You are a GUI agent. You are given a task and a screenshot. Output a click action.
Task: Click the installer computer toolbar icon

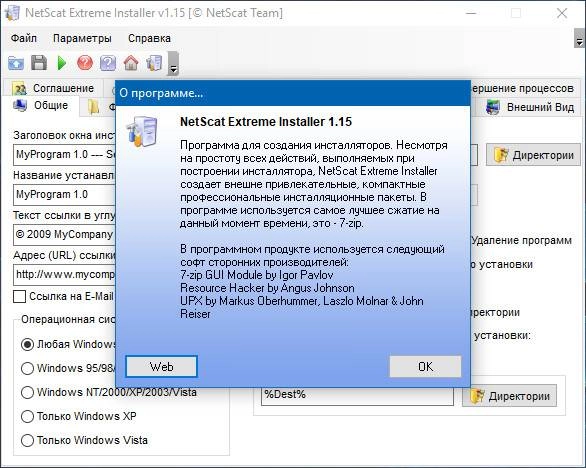click(154, 63)
